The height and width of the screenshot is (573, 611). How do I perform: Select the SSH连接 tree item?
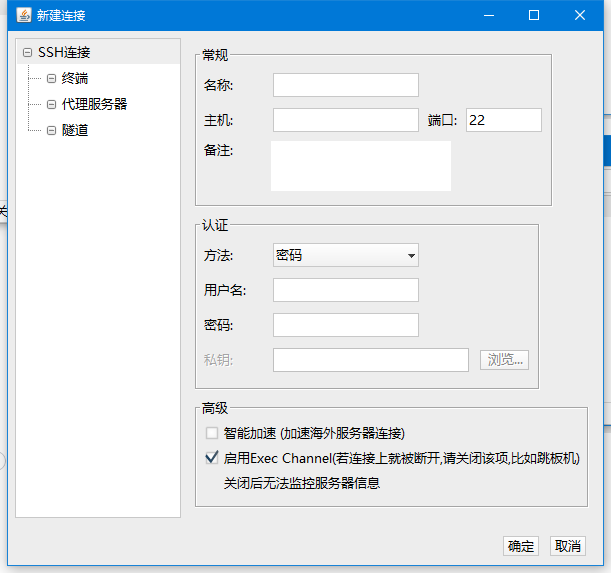click(64, 52)
